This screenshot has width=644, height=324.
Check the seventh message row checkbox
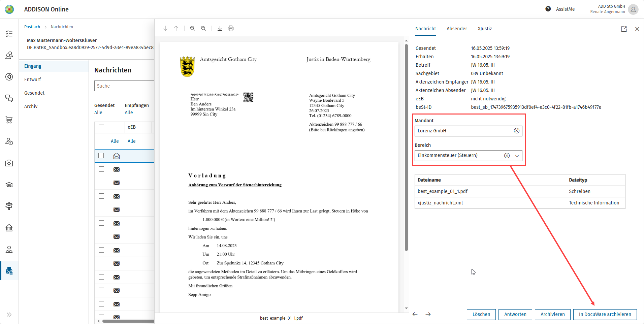coord(101,236)
